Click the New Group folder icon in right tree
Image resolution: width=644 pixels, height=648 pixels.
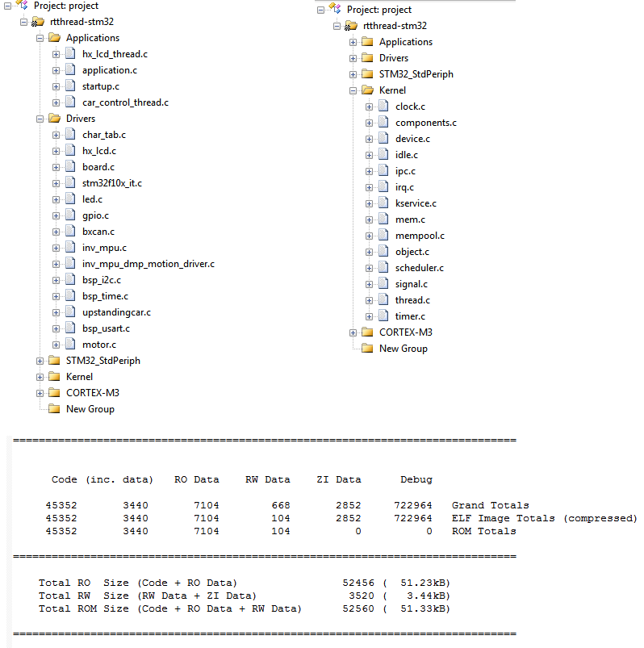tap(367, 348)
